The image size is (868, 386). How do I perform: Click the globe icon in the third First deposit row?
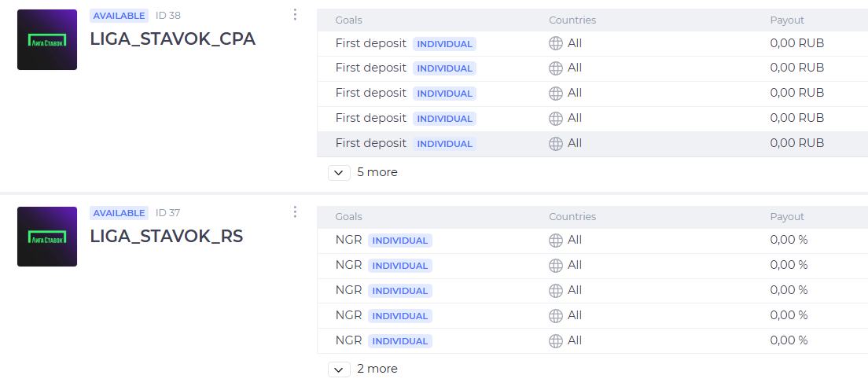pos(556,93)
